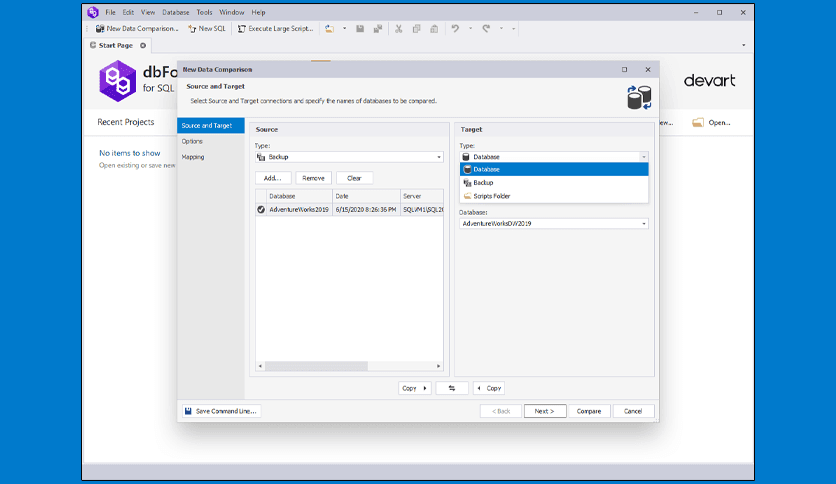
Task: Open the Window menu
Action: coord(232,12)
